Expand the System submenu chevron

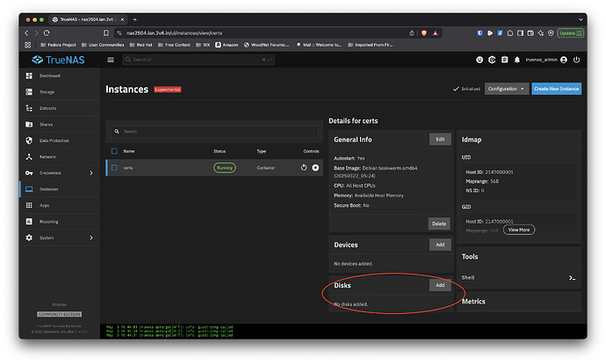coord(91,238)
